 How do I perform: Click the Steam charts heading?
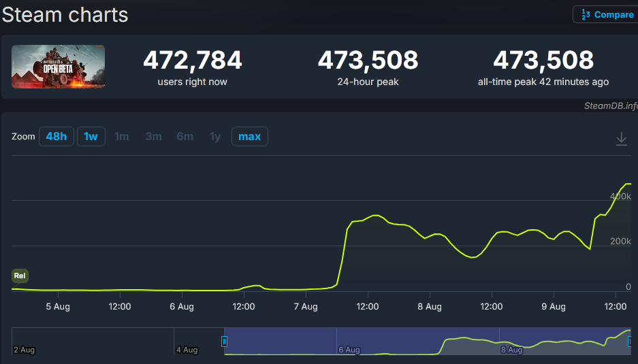point(65,15)
